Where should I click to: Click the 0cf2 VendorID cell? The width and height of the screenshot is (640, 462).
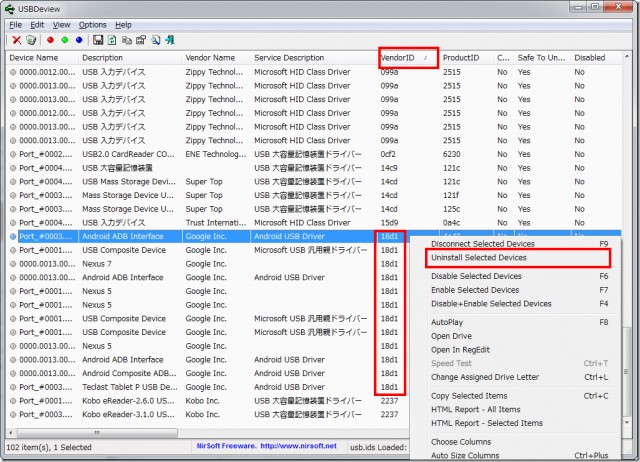point(388,154)
